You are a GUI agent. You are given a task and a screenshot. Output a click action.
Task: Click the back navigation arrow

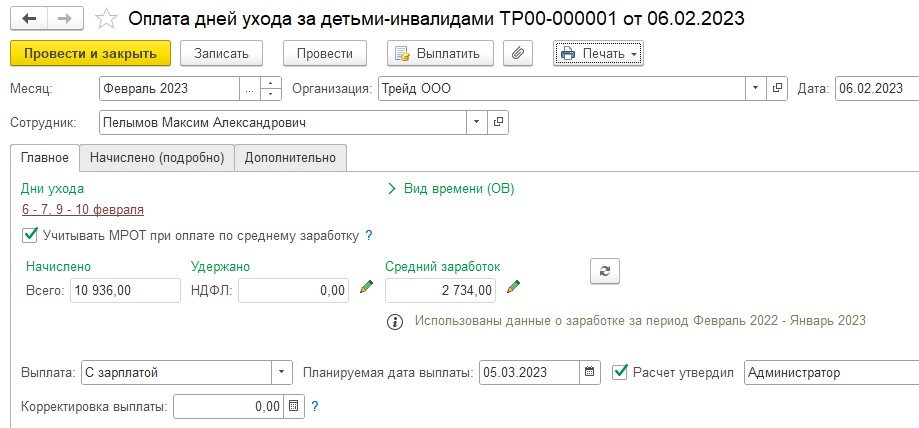[29, 19]
